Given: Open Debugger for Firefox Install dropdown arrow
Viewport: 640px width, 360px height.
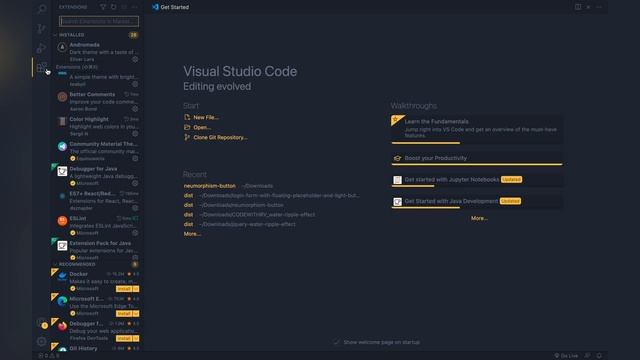Looking at the screenshot, I should [136, 338].
